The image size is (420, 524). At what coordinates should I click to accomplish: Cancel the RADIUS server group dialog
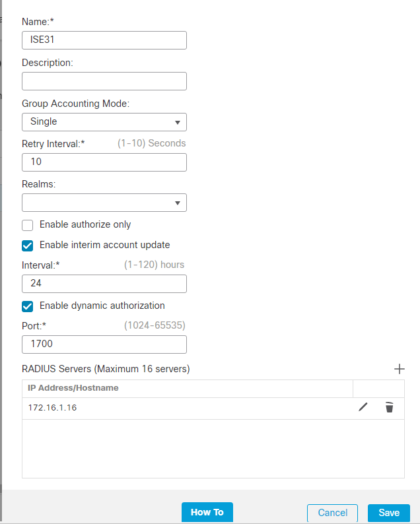[x=332, y=513]
